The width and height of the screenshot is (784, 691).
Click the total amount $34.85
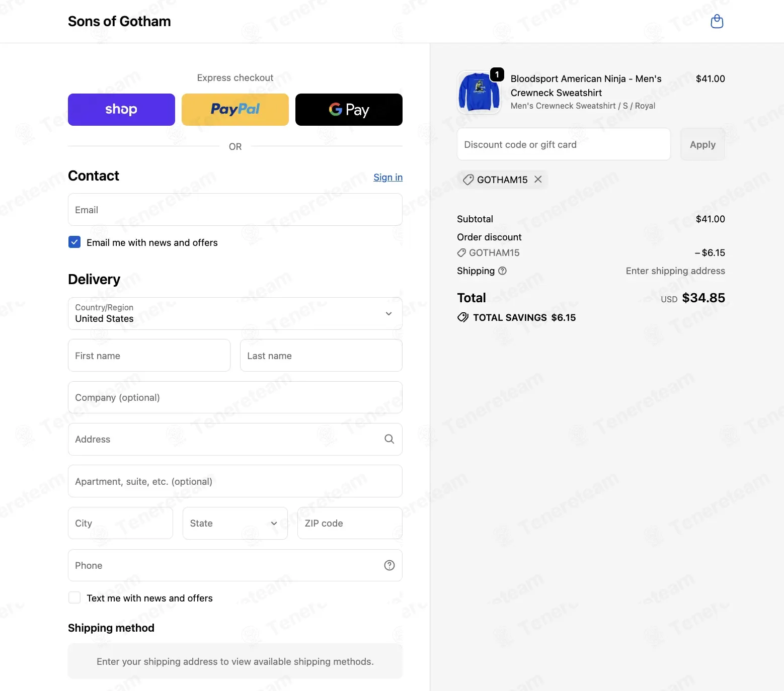(703, 298)
